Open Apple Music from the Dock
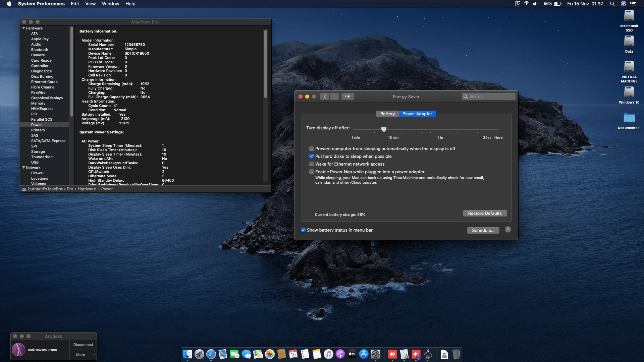 [328, 354]
